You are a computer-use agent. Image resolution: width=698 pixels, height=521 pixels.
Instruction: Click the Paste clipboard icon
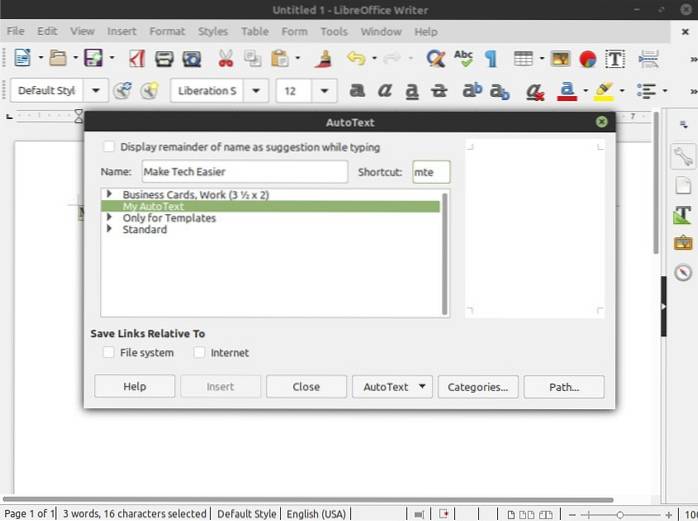(x=280, y=58)
